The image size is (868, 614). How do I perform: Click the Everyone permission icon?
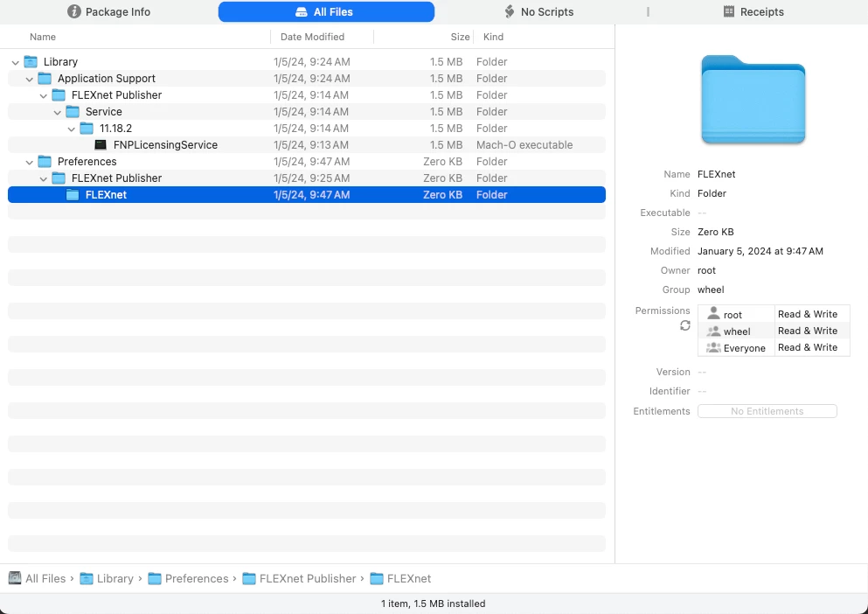coord(713,347)
